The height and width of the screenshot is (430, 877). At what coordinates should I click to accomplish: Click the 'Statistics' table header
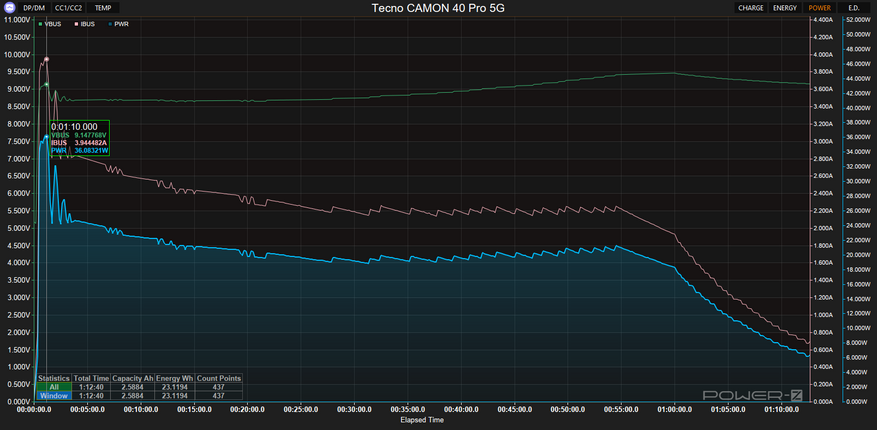click(x=54, y=379)
